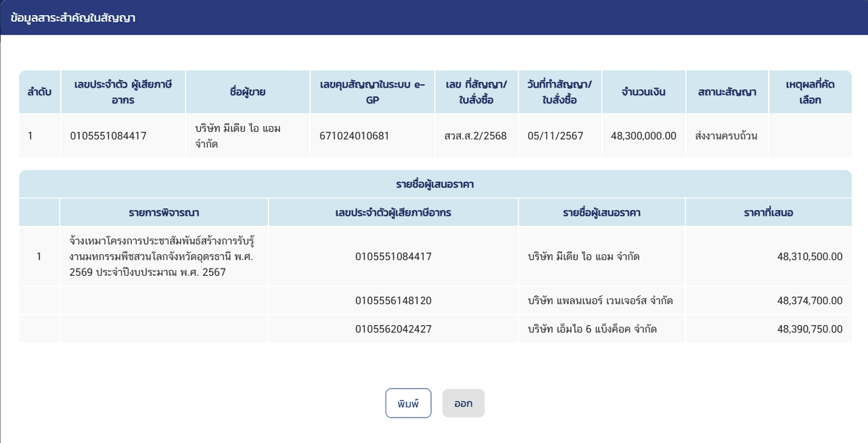Click the สถานะสัญญา column header
This screenshot has width=868, height=443.
727,92
